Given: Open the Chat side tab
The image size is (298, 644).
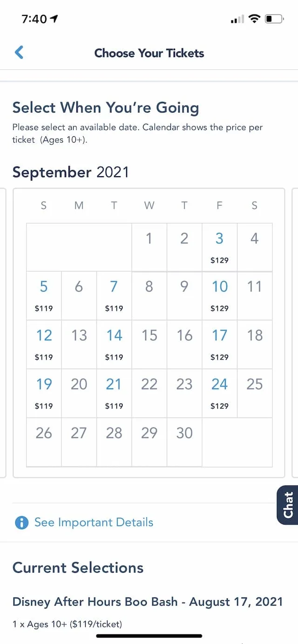Looking at the screenshot, I should (287, 505).
